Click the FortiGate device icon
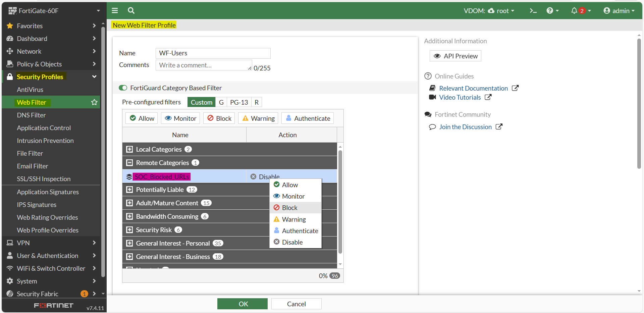 pos(12,11)
